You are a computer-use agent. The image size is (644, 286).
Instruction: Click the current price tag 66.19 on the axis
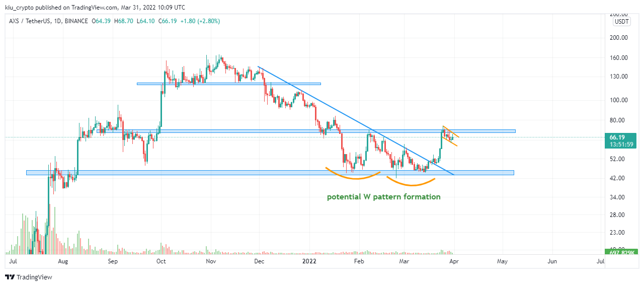point(617,137)
